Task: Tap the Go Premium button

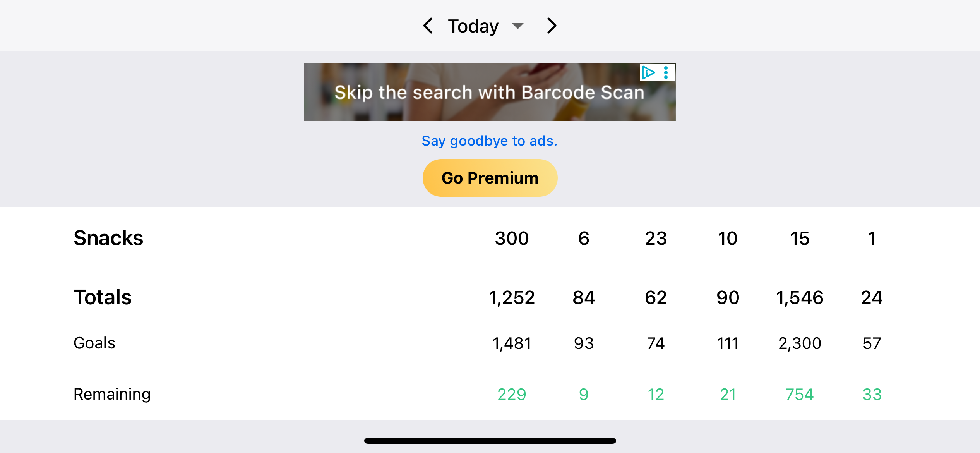Action: tap(490, 178)
